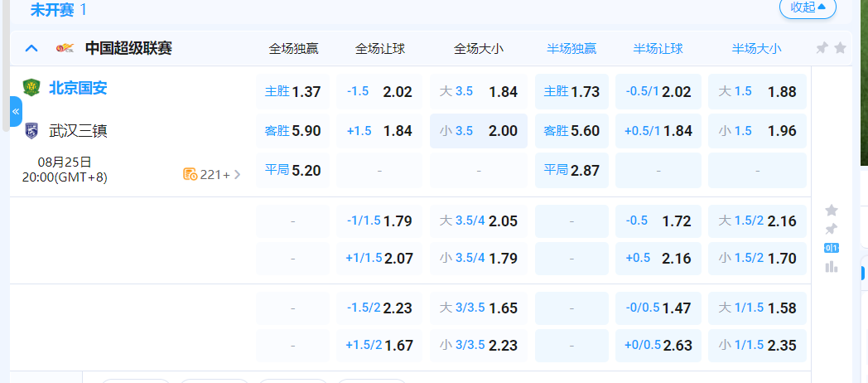This screenshot has height=383, width=868.
Task: Expand the left sidebar with double-arrow tab
Action: (x=16, y=111)
